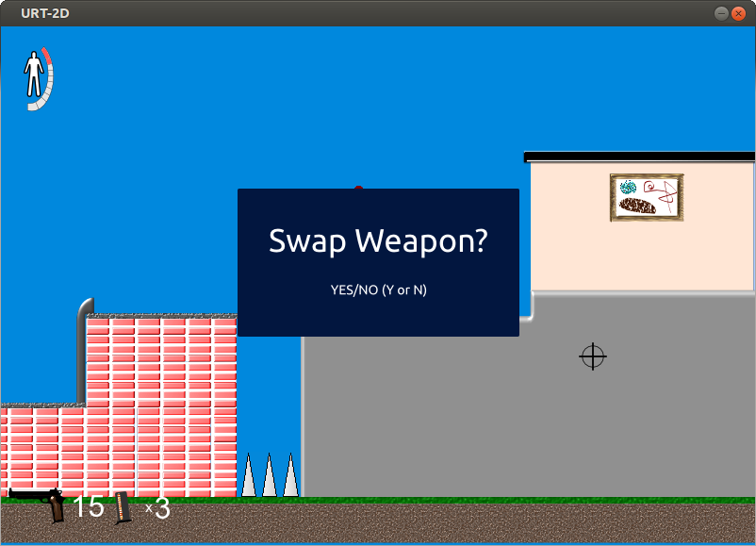This screenshot has width=756, height=546.
Task: Click the ammo magazine clip icon
Action: click(x=123, y=508)
